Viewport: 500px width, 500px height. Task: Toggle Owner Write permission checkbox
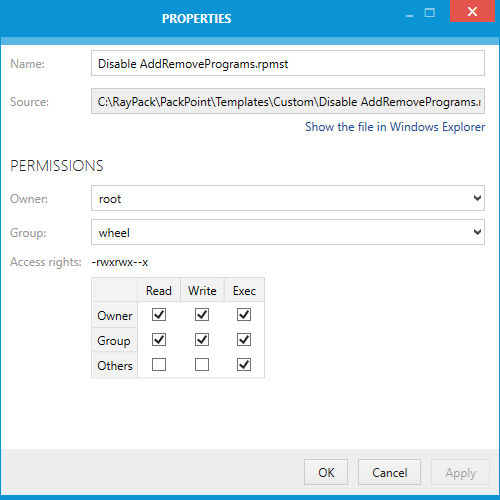point(202,315)
